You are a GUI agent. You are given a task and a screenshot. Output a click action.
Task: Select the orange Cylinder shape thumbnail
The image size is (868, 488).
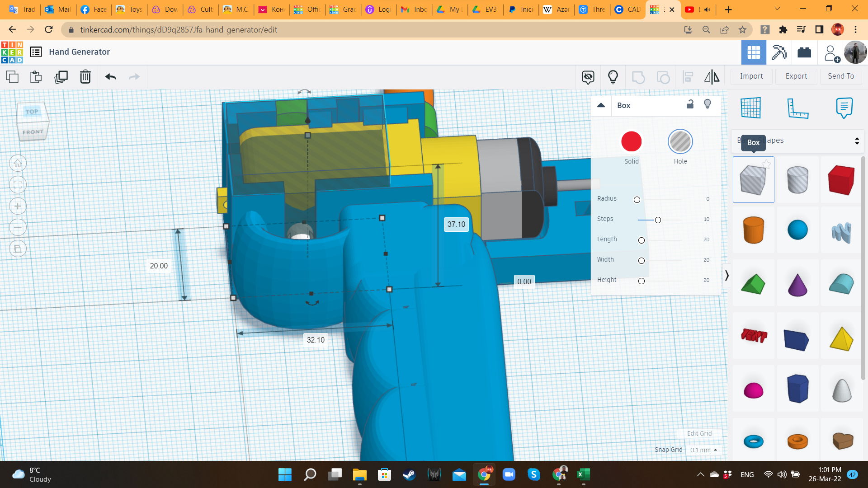coord(753,230)
